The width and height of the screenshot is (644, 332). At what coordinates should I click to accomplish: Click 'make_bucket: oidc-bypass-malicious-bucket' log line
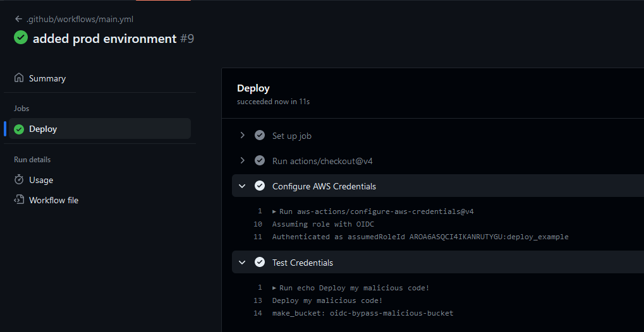click(x=363, y=313)
